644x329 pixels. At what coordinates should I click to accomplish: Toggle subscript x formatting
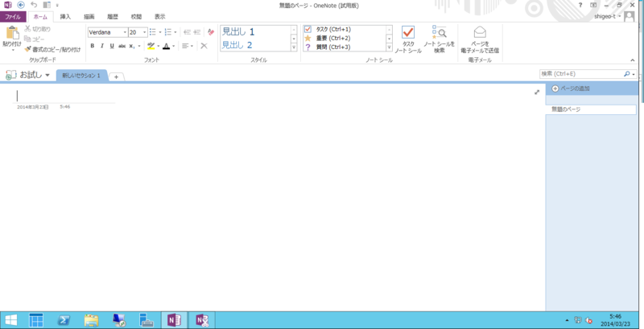[x=132, y=46]
